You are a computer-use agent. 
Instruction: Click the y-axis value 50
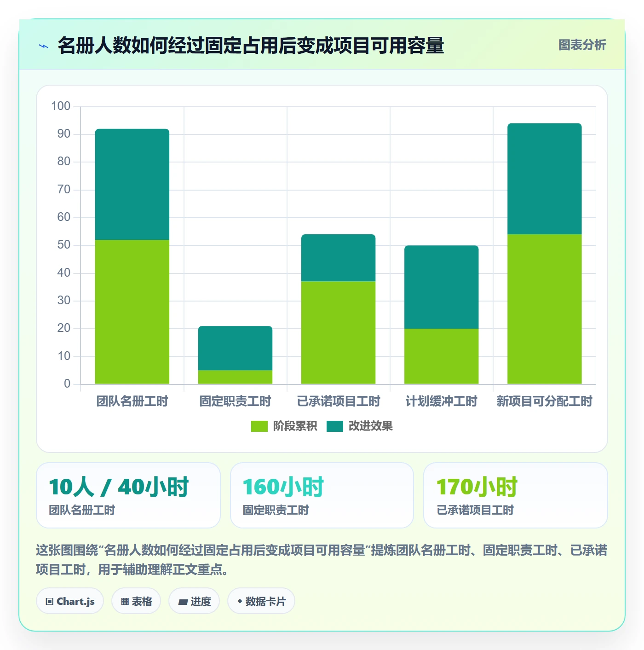64,245
